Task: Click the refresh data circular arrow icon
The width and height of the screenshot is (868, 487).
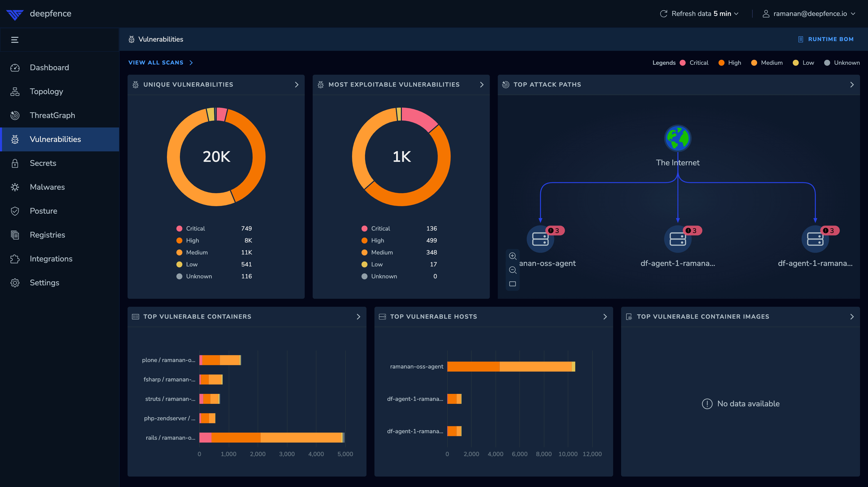Action: [664, 13]
